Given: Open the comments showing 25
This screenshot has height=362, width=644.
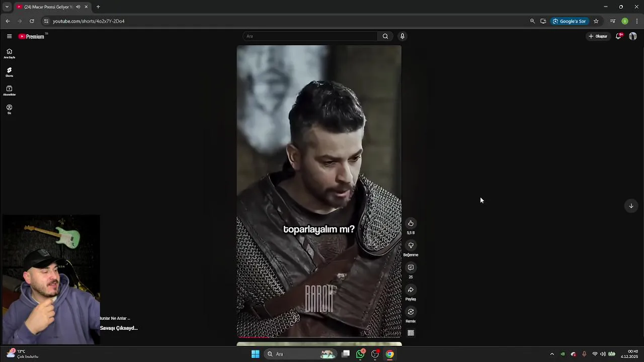Looking at the screenshot, I should 411,267.
